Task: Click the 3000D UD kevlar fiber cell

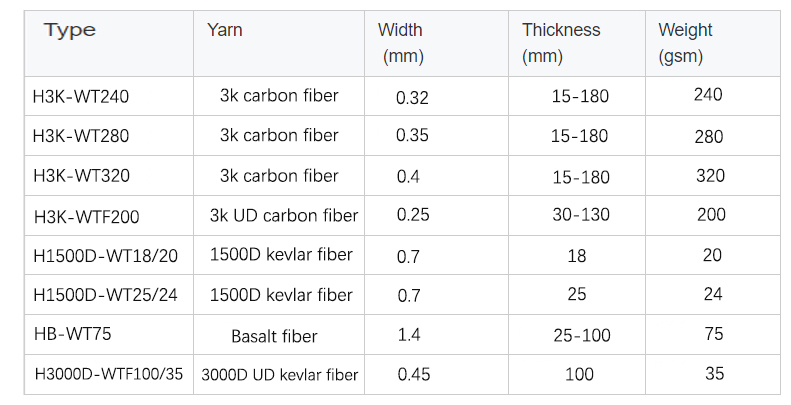Action: [280, 375]
